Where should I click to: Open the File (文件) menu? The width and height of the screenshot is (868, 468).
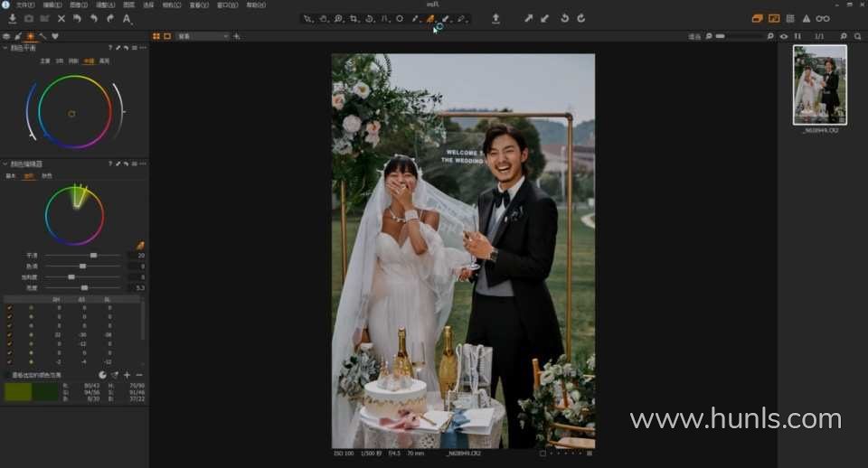tap(25, 5)
